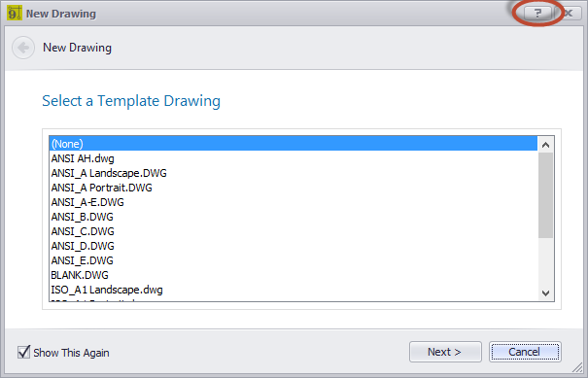Click the application icon in title bar
Image resolution: width=588 pixels, height=378 pixels.
pyautogui.click(x=15, y=14)
